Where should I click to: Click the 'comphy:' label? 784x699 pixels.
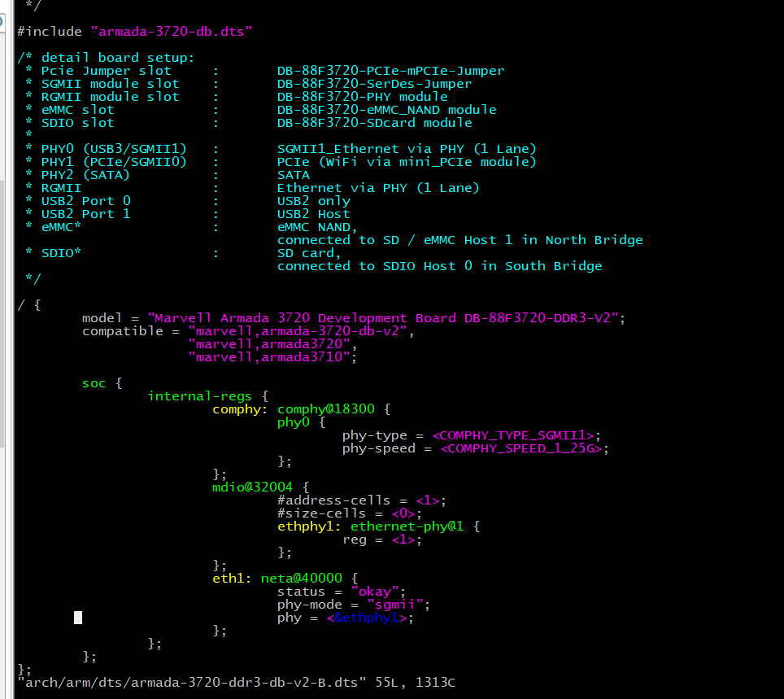239,409
